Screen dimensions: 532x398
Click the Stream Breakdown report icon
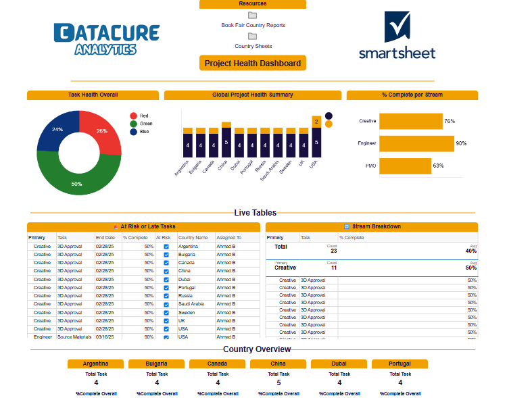point(347,227)
